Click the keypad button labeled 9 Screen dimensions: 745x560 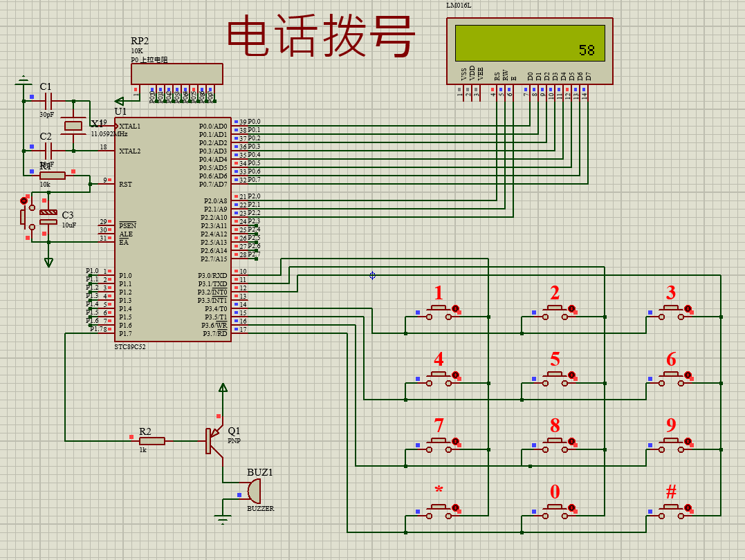(671, 445)
